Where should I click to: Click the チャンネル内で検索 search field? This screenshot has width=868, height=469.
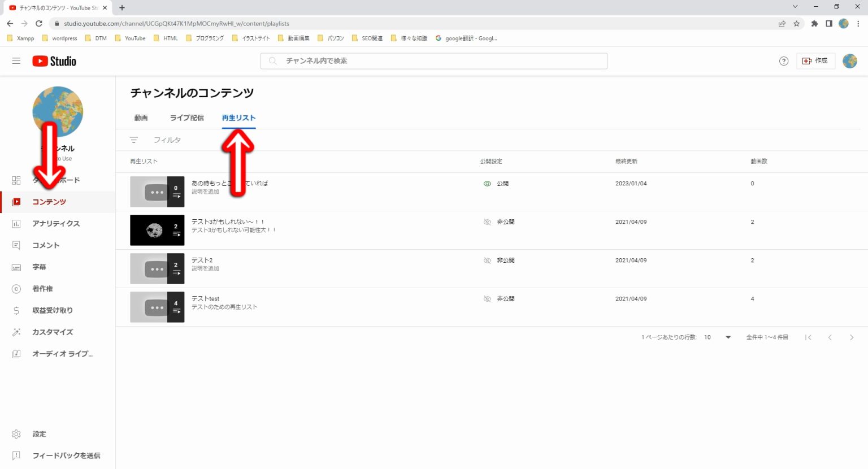433,61
